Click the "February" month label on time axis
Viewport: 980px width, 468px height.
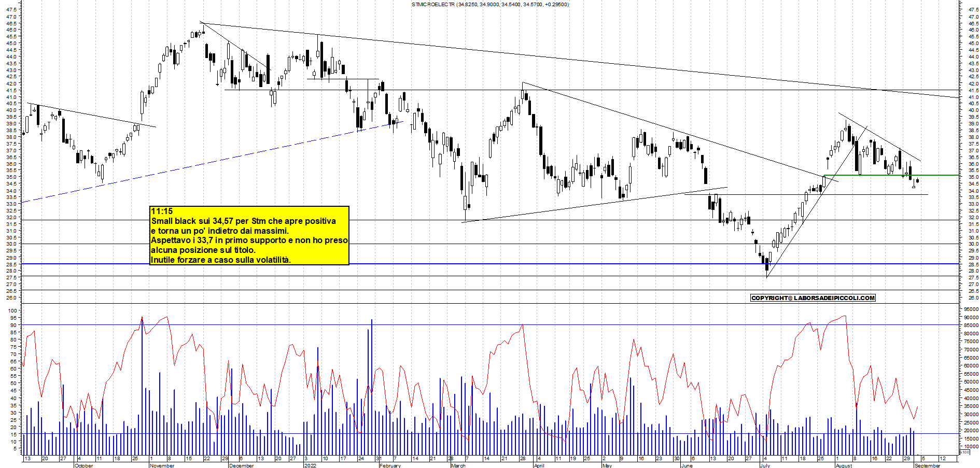(390, 465)
